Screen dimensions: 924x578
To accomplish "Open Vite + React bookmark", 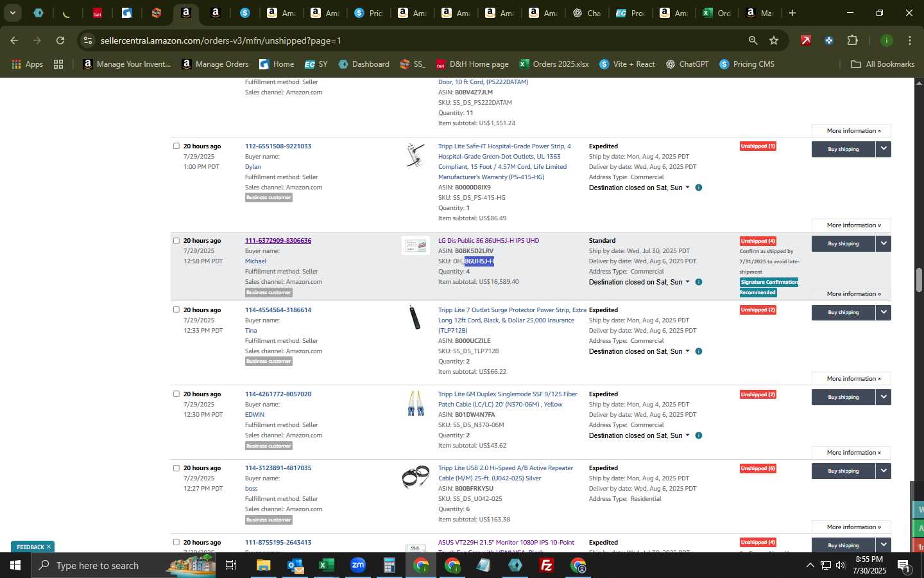I will click(627, 64).
